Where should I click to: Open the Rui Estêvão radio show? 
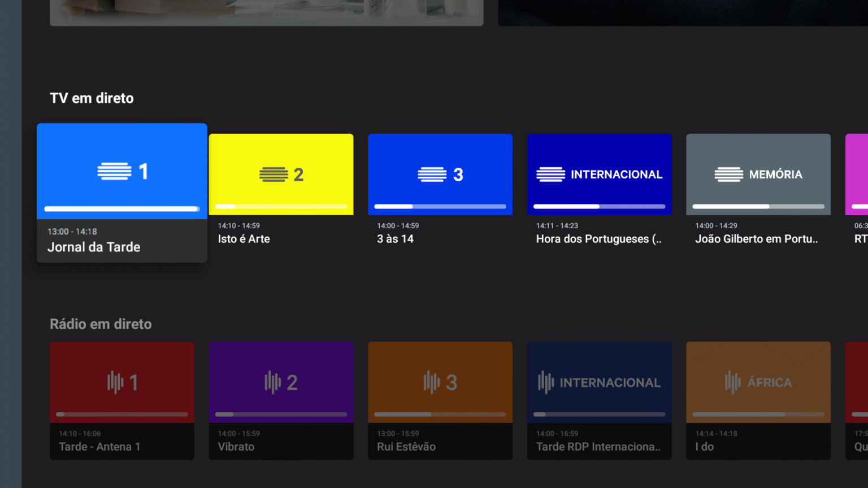406,446
